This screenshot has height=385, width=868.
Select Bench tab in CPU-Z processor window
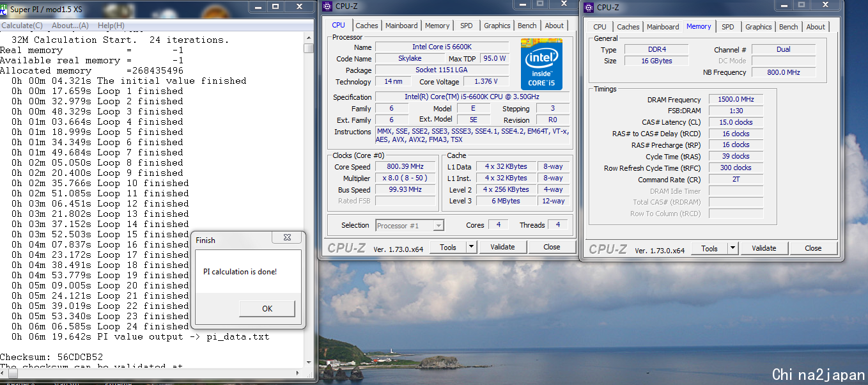[527, 26]
